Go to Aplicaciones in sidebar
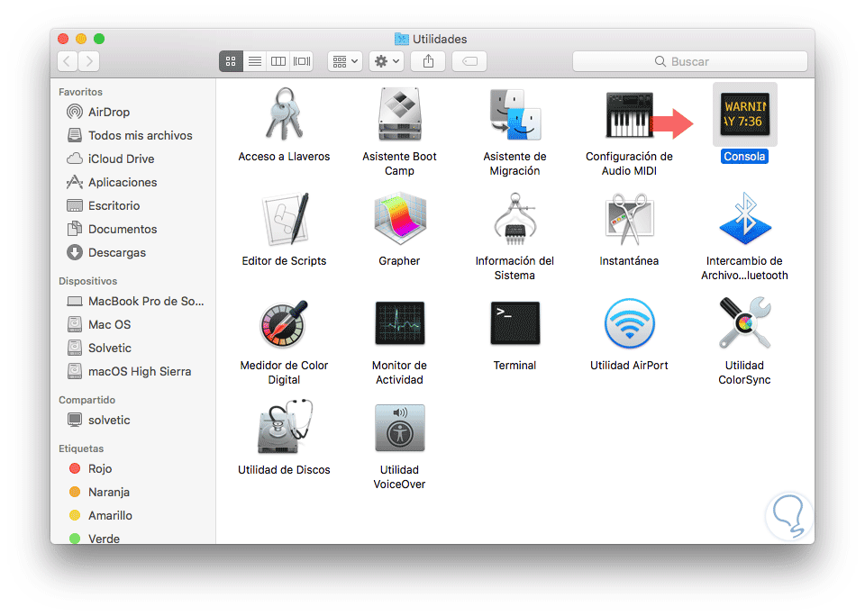This screenshot has height=616, width=865. point(132,182)
